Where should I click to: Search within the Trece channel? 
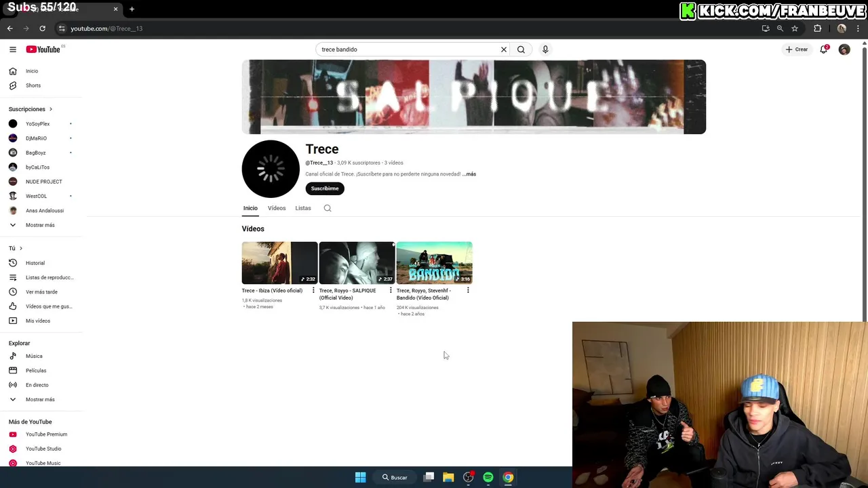(328, 208)
